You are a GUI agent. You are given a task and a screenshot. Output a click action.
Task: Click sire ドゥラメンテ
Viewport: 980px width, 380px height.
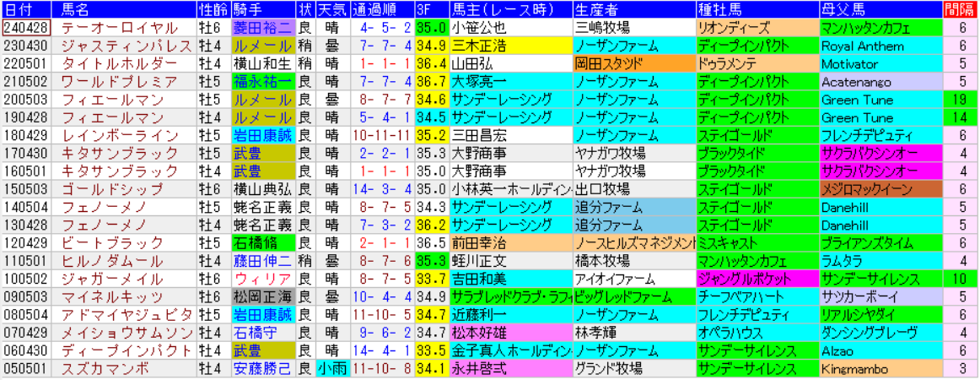pyautogui.click(x=757, y=64)
